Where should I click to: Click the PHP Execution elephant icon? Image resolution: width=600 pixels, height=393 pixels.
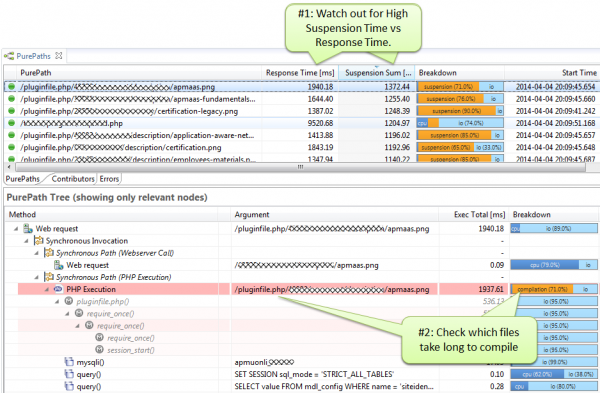click(58, 289)
